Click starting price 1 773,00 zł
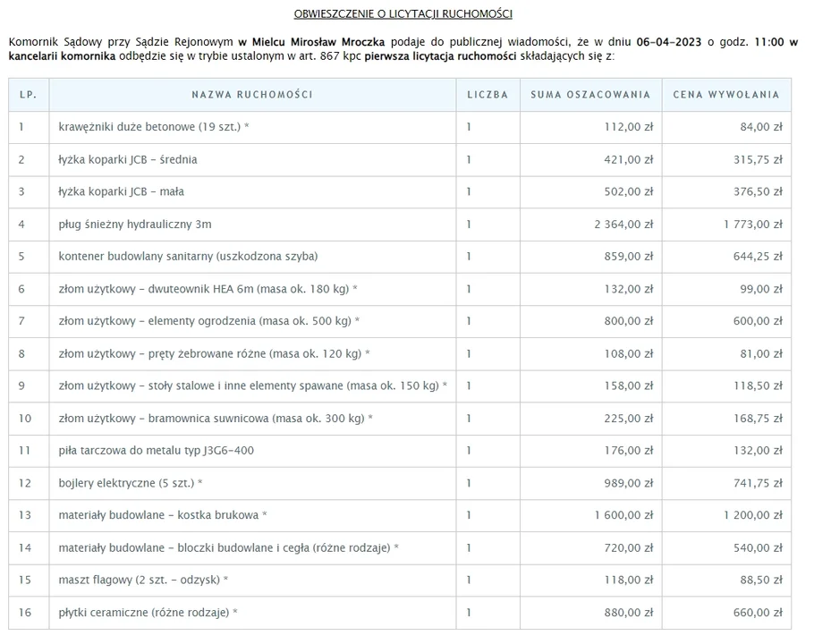The width and height of the screenshot is (831, 644). 753,225
